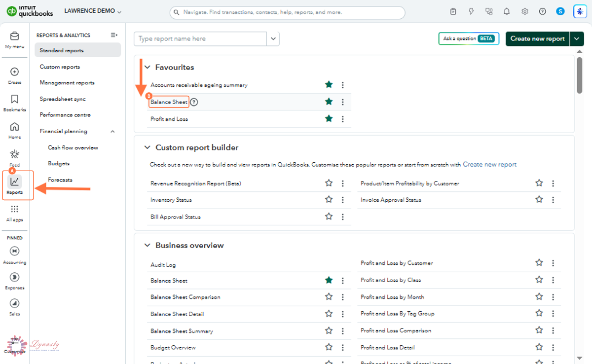Open pinned Accounting app
592x364 pixels.
pyautogui.click(x=14, y=255)
